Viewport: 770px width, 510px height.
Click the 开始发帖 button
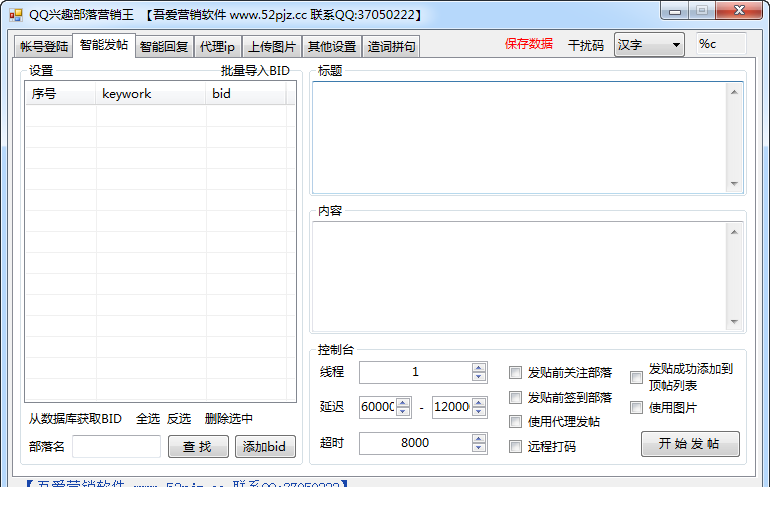coord(690,444)
